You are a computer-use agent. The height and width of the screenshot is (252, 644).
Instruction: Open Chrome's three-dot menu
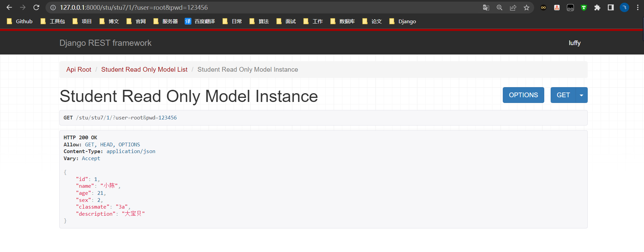point(638,7)
